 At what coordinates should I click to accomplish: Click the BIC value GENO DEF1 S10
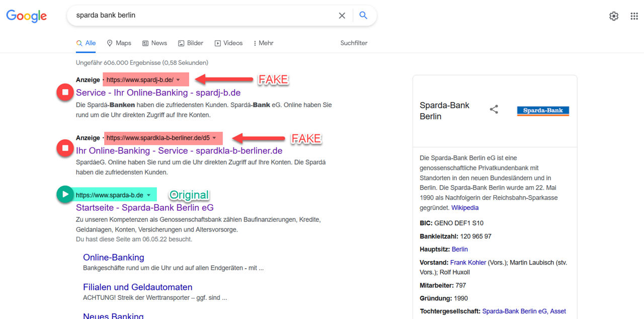[459, 223]
